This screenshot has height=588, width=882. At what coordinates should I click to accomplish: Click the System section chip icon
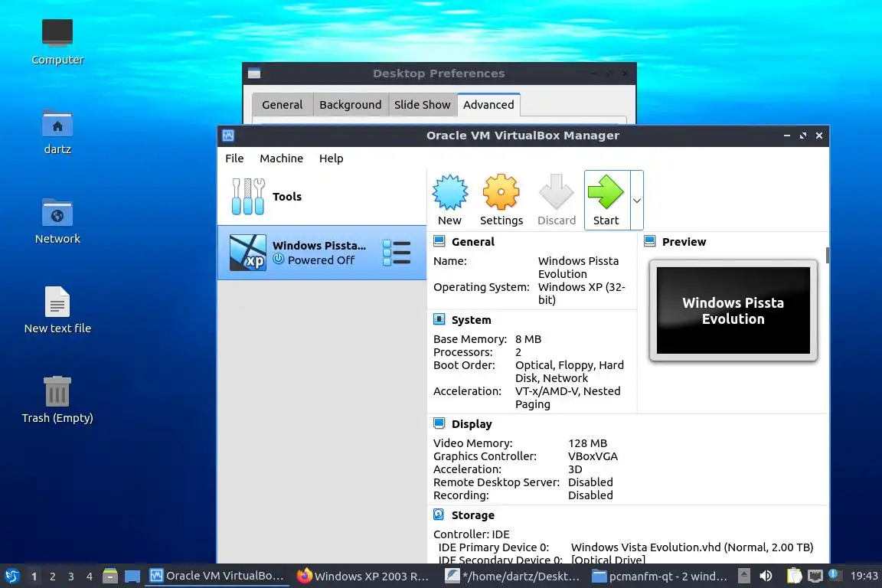pos(439,319)
